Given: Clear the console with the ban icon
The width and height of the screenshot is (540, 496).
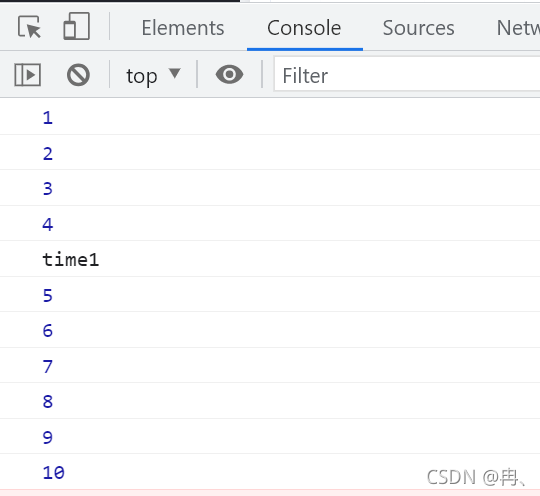Looking at the screenshot, I should (78, 75).
